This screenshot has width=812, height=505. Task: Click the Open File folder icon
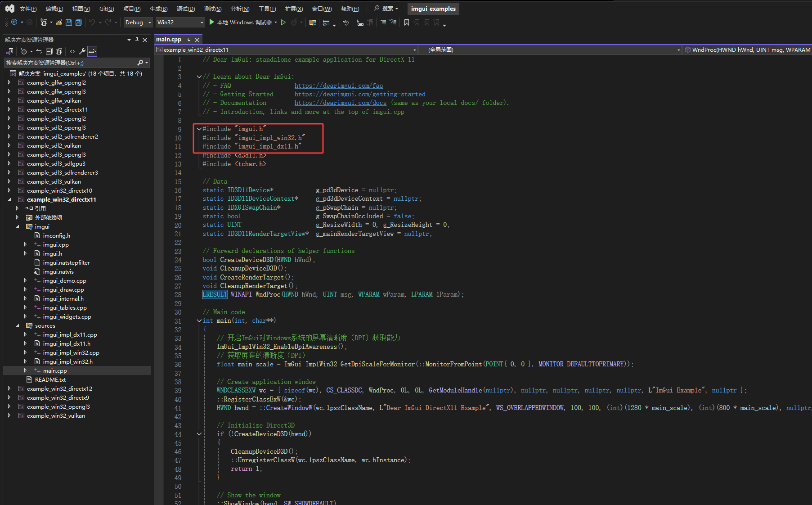[x=58, y=22]
